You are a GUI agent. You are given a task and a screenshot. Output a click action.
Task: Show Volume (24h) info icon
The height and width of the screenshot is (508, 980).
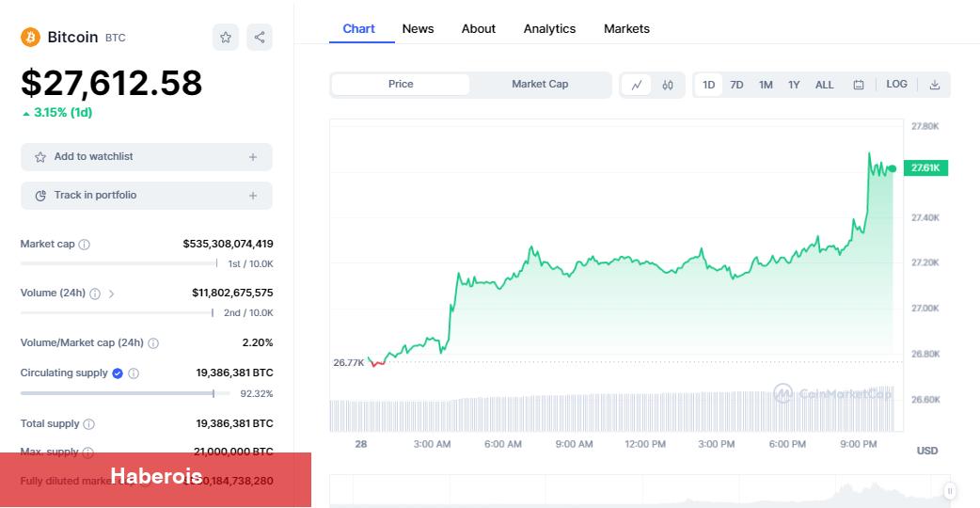point(95,294)
